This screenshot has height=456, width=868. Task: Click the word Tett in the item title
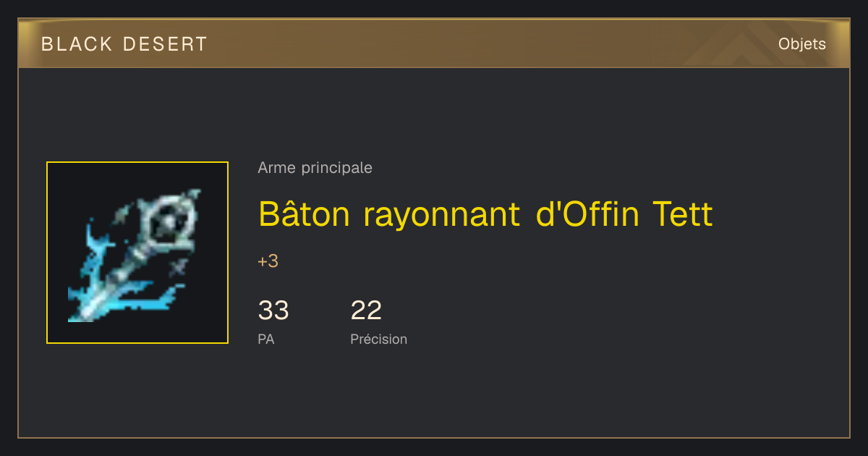coord(682,214)
